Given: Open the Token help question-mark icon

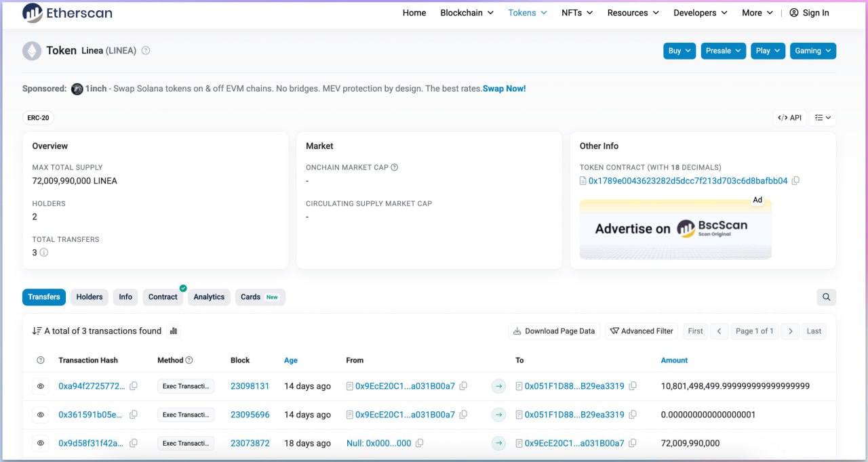Looking at the screenshot, I should pos(146,51).
